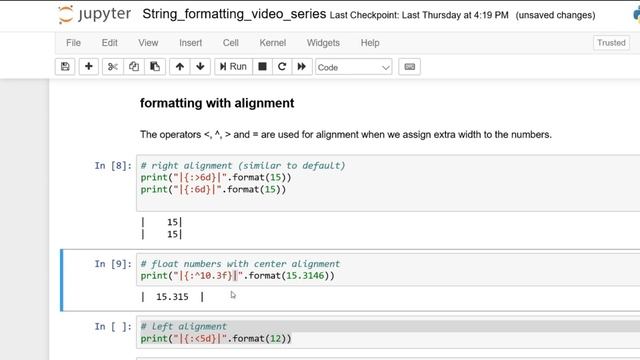Screen dimensions: 640x360
Task: Insert a cell below with plus icon
Action: 89,67
